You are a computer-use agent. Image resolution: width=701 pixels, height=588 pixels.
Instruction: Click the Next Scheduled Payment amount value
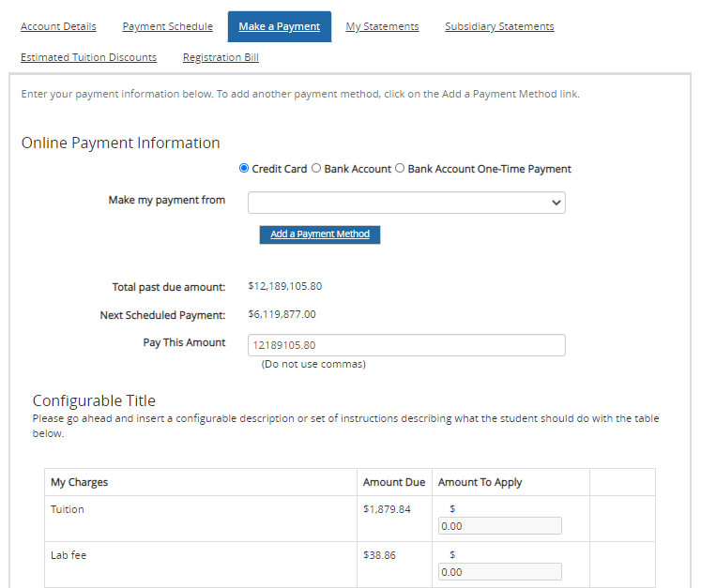point(282,314)
